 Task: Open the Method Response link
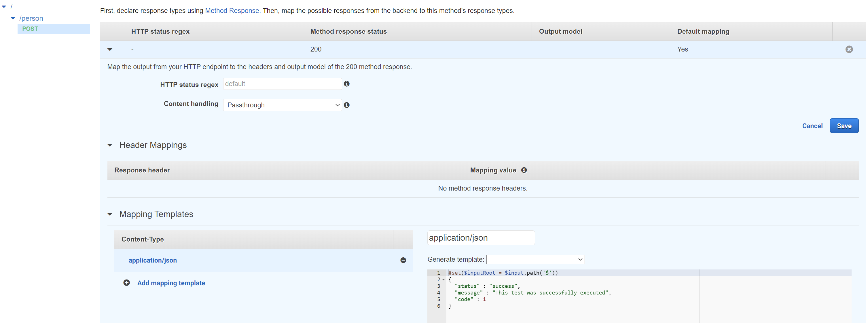coord(232,11)
